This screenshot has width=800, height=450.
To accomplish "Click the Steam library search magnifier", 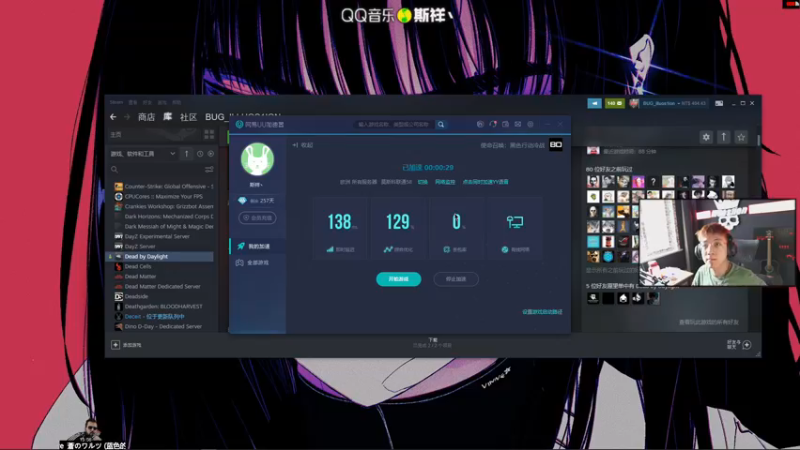I will 114,169.
